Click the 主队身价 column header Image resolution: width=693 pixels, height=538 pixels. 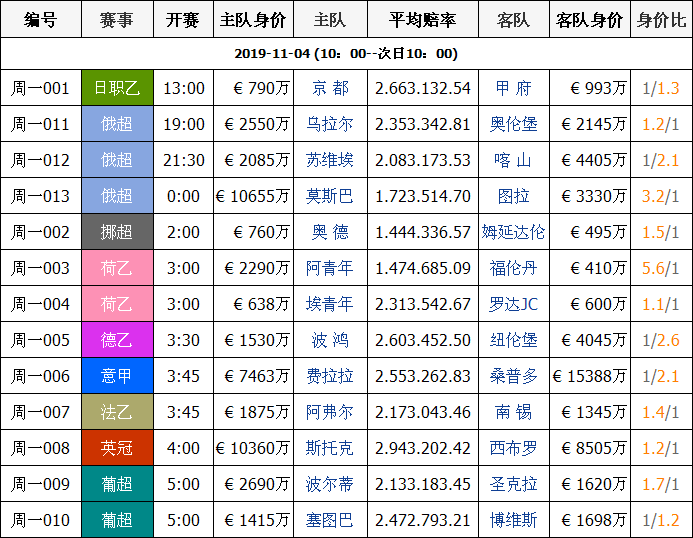pyautogui.click(x=253, y=19)
